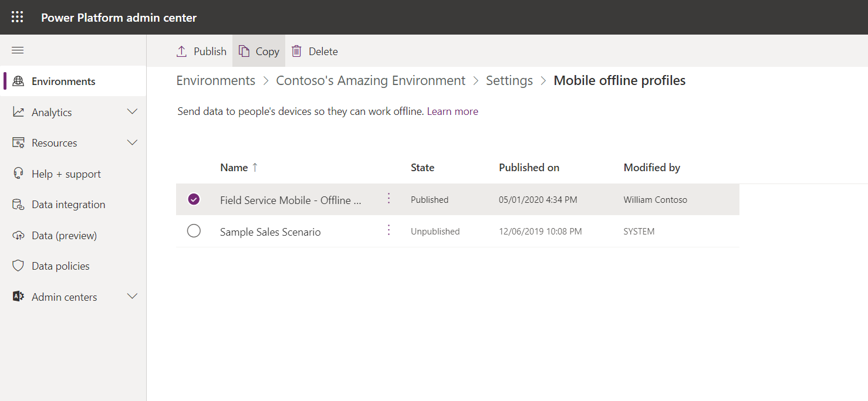The image size is (868, 401).
Task: Open the Sample Sales Scenario profile name
Action: (x=271, y=232)
